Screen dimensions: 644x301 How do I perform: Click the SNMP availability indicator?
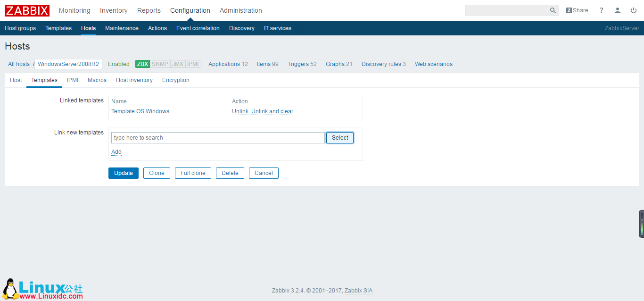pos(160,64)
